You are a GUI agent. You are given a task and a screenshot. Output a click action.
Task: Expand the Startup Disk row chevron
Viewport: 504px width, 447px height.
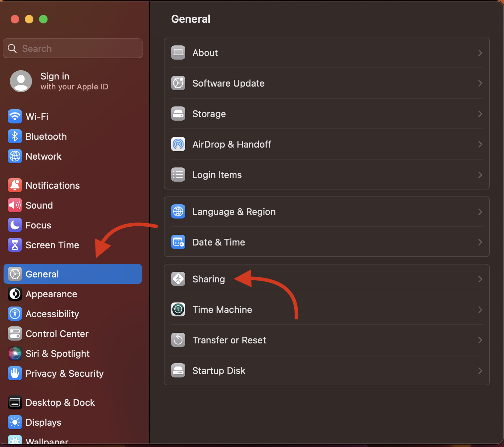[480, 371]
